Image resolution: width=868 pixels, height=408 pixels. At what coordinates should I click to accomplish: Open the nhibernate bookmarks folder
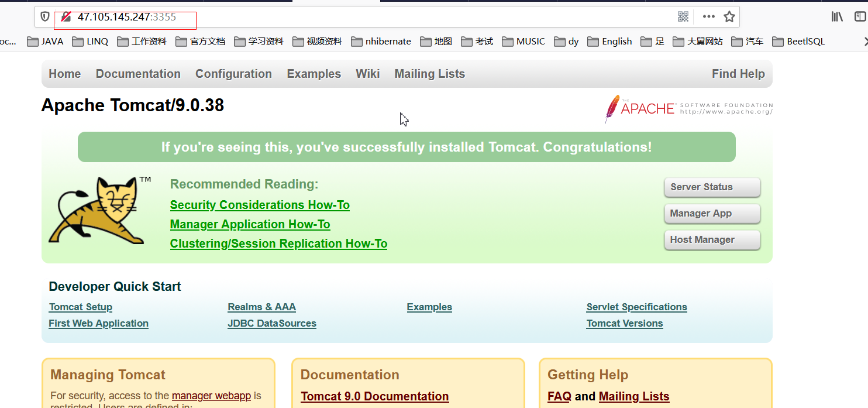pos(381,42)
